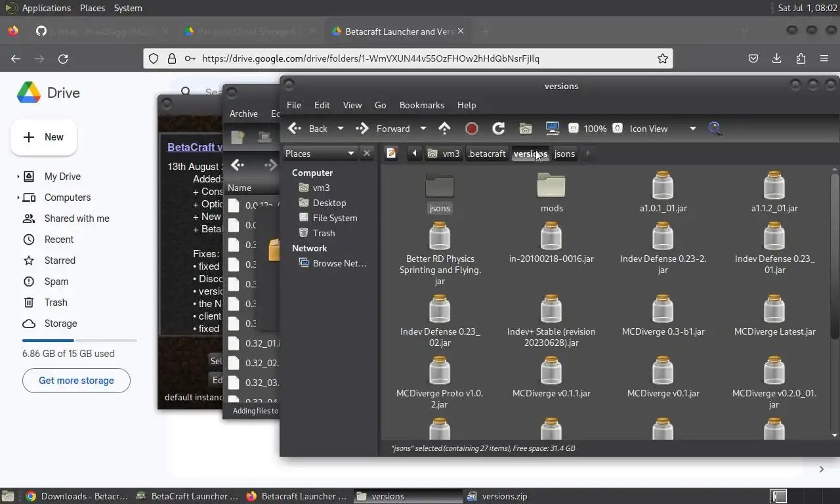
Task: Open Firefox downloads panel icon
Action: pos(776,58)
